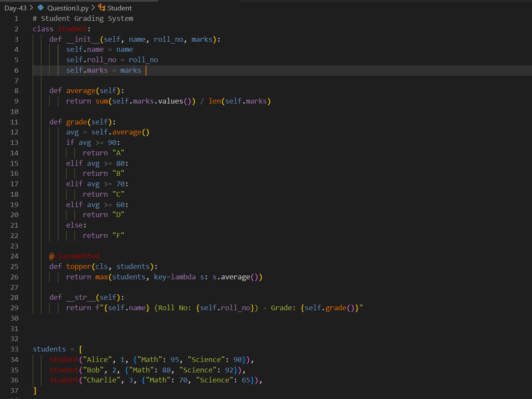Viewport: 532px width, 399px height.
Task: Click the sum(self.marks.values()) return line
Action: (x=168, y=101)
